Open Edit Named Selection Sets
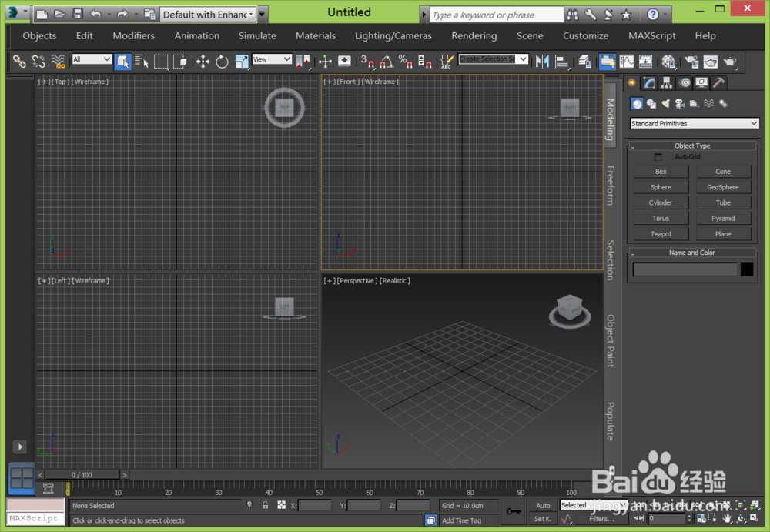770x532 pixels. (447, 62)
